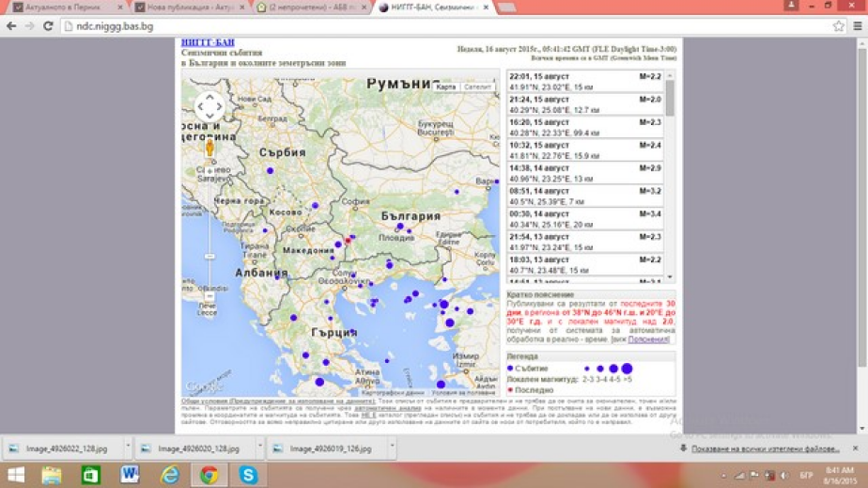Screen dimensions: 868x488
Task: Launch Internet Explorer from the taskbar
Action: point(169,475)
